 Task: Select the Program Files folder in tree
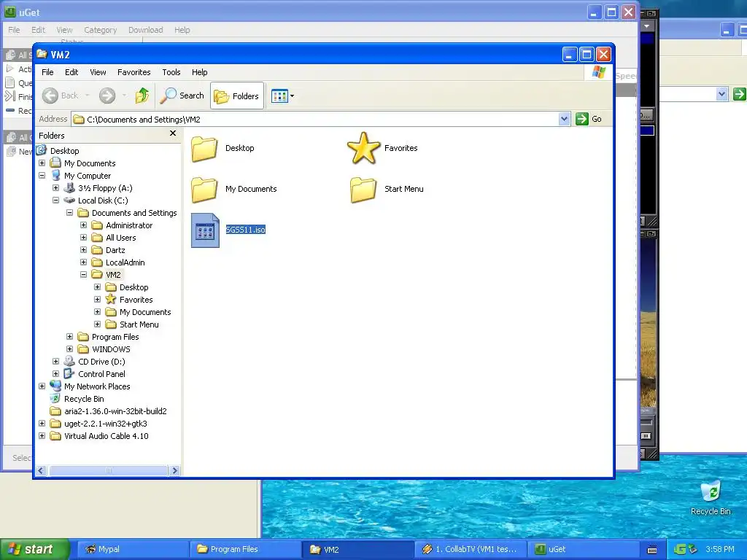108,337
